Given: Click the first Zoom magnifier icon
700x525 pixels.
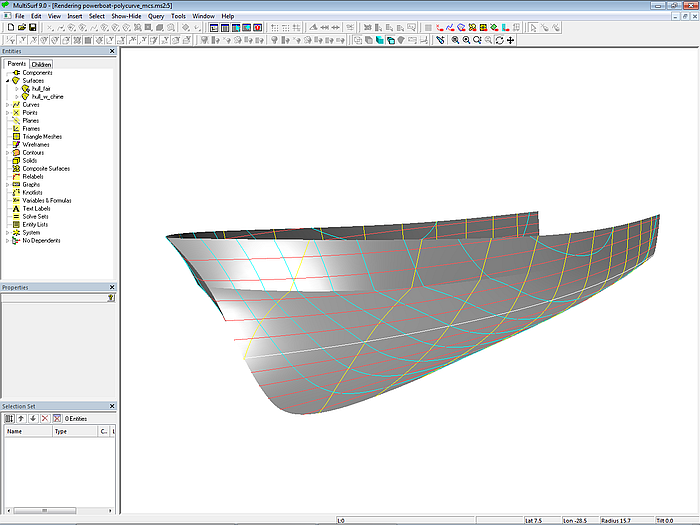Looking at the screenshot, I should pos(455,40).
